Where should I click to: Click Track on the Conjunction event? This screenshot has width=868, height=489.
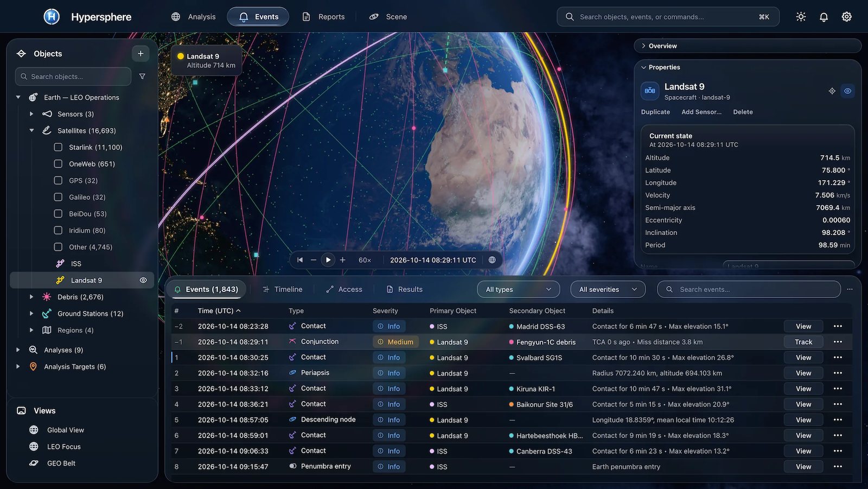803,342
